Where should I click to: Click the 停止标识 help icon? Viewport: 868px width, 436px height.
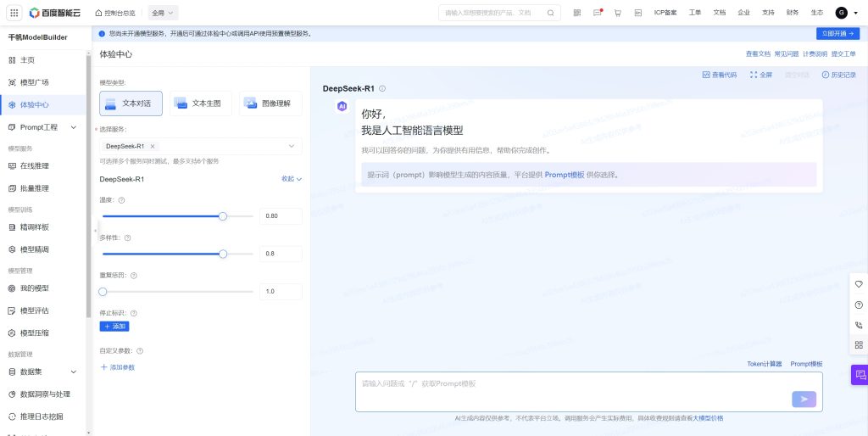(x=133, y=313)
